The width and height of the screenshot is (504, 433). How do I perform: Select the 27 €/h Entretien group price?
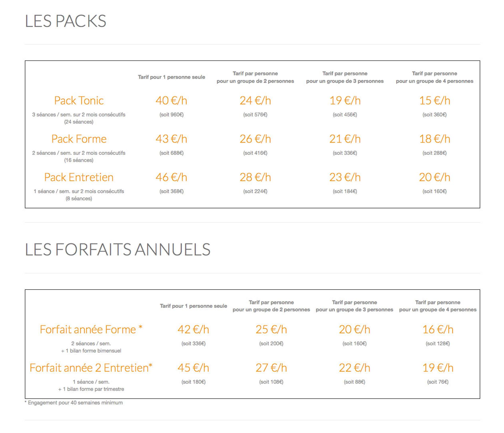(271, 368)
